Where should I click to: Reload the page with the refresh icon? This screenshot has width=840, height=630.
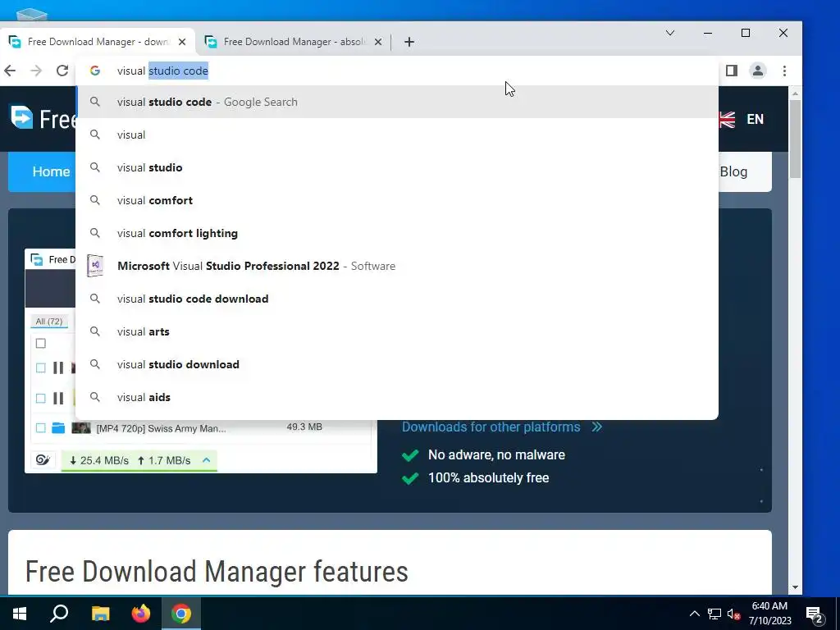[62, 71]
